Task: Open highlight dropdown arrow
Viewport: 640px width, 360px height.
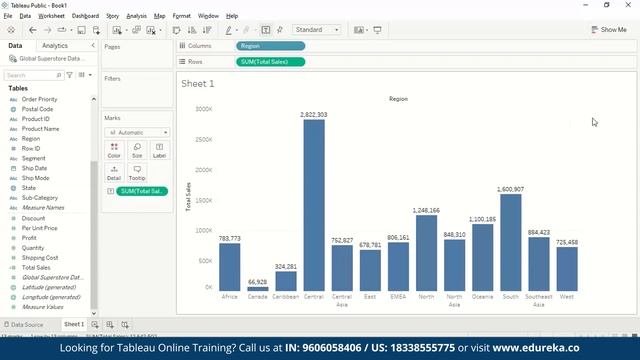Action: (237, 30)
